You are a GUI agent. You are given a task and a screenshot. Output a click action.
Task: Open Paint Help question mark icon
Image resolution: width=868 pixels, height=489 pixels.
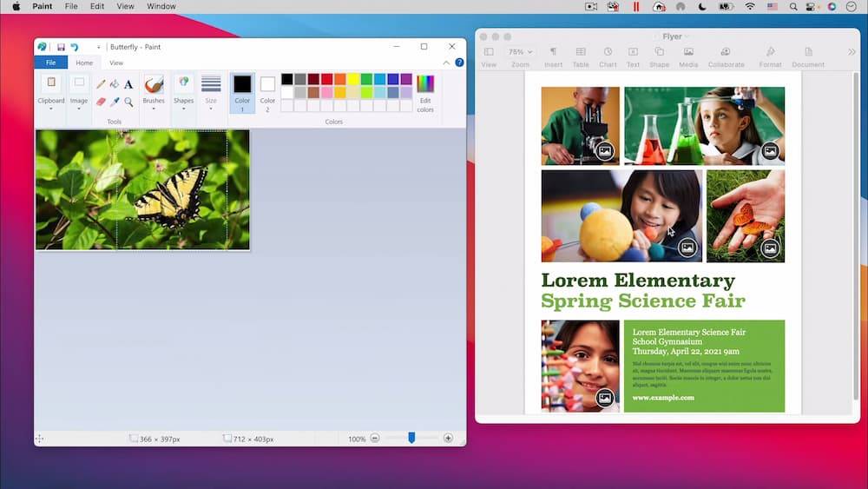tap(459, 63)
